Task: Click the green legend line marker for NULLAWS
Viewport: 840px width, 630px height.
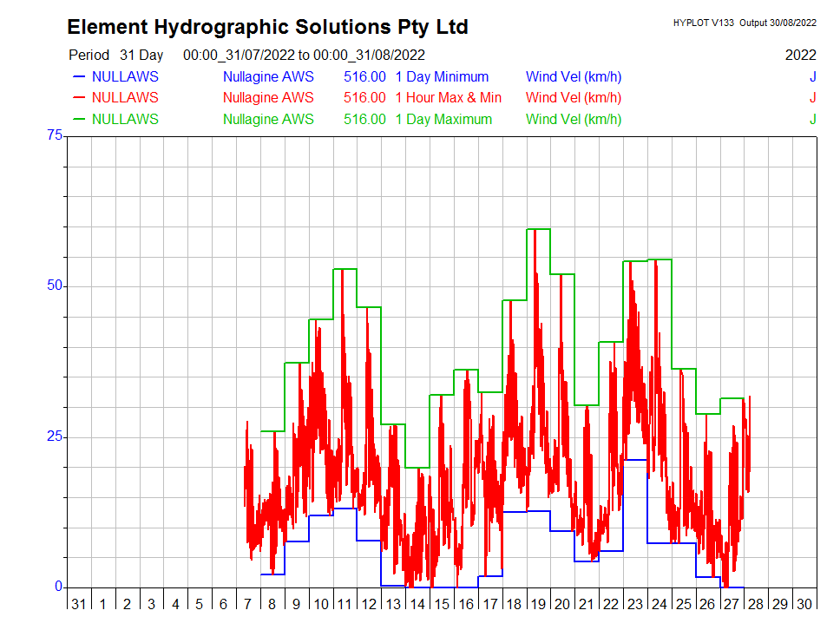Action: click(x=79, y=120)
